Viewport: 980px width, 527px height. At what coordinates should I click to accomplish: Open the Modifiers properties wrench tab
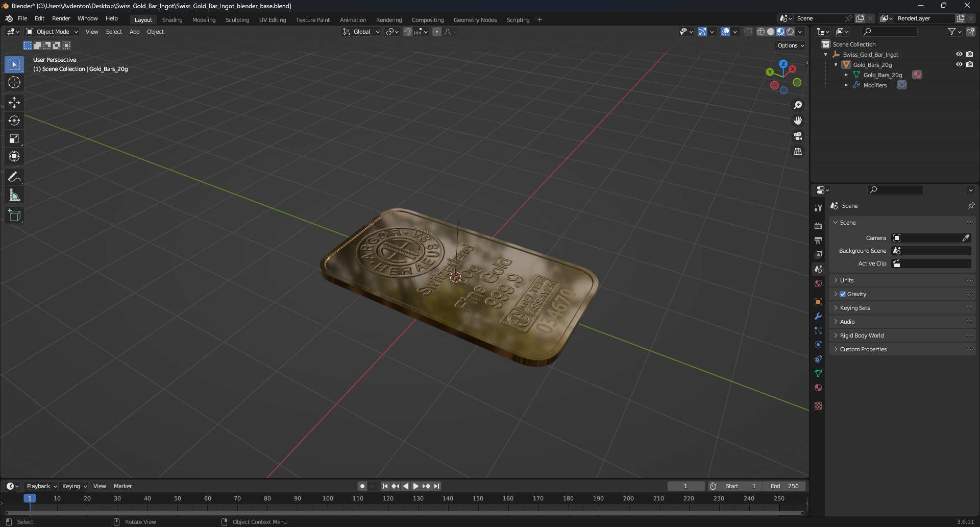818,316
